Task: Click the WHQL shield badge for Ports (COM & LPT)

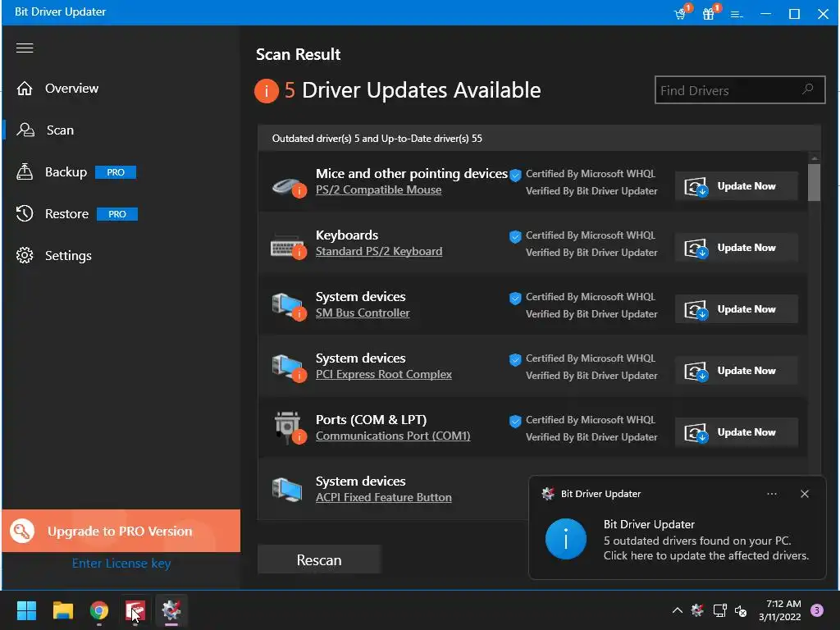Action: pos(515,421)
